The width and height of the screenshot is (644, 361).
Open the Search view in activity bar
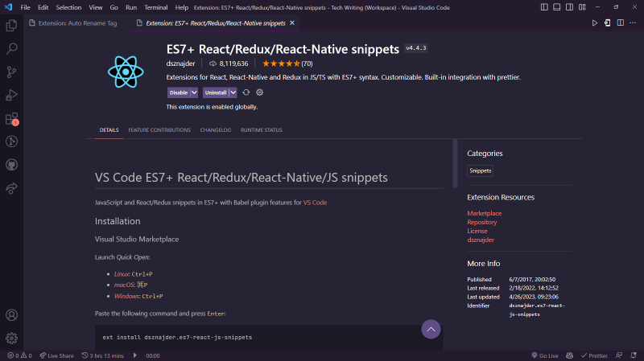(11, 49)
